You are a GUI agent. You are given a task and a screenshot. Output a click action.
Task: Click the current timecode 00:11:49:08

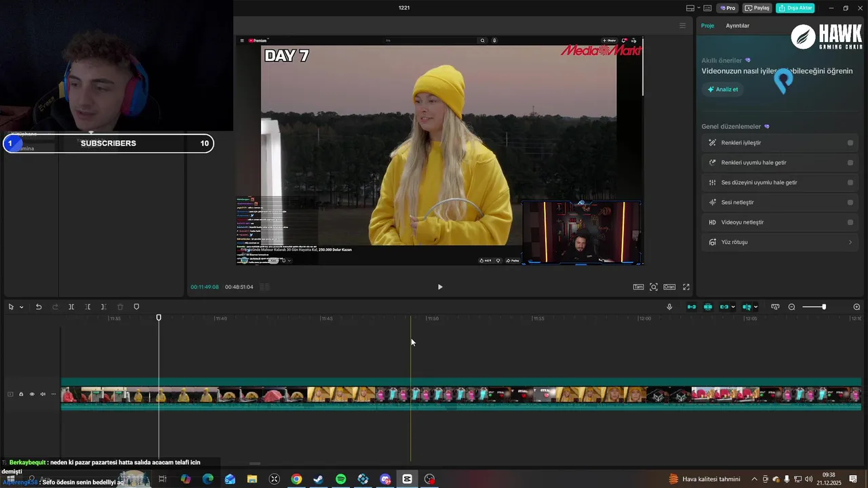tap(205, 287)
